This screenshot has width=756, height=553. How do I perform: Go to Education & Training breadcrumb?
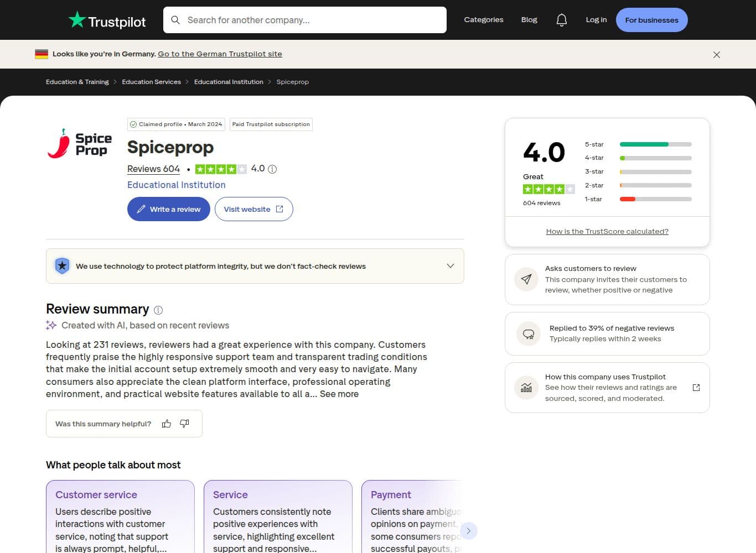pyautogui.click(x=77, y=82)
